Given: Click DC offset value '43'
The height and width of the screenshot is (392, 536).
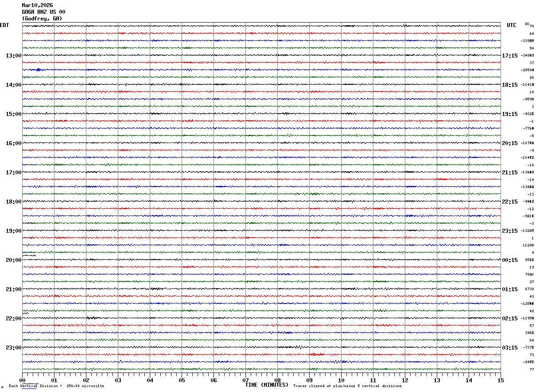Looking at the screenshot, I should click(532, 296).
